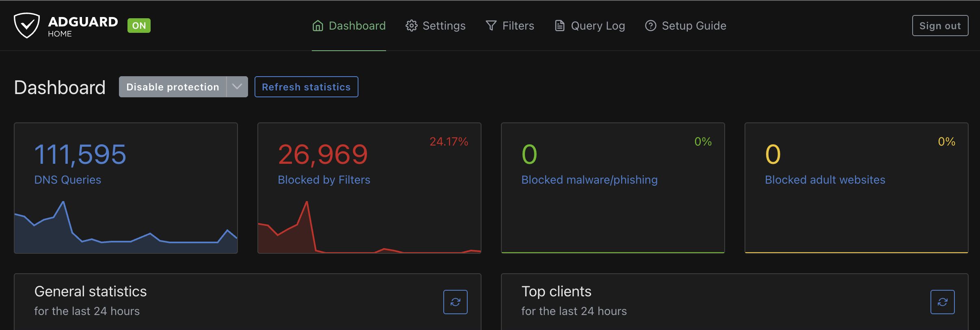The height and width of the screenshot is (330, 980).
Task: Click the AdGuard shield logo icon
Action: 26,26
